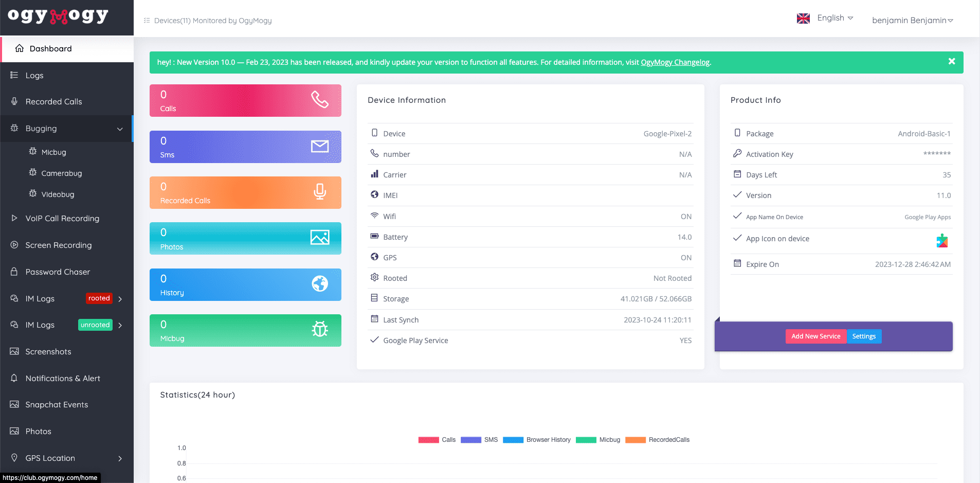Open the benjamin Benjamin user menu
Screen dimensions: 980x483
pos(913,20)
